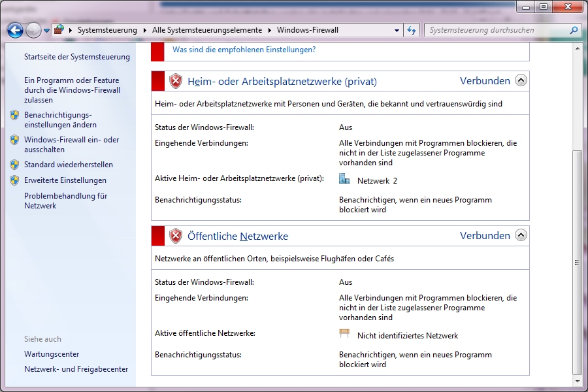Refresh the address bar view
588x392 pixels.
coord(412,31)
